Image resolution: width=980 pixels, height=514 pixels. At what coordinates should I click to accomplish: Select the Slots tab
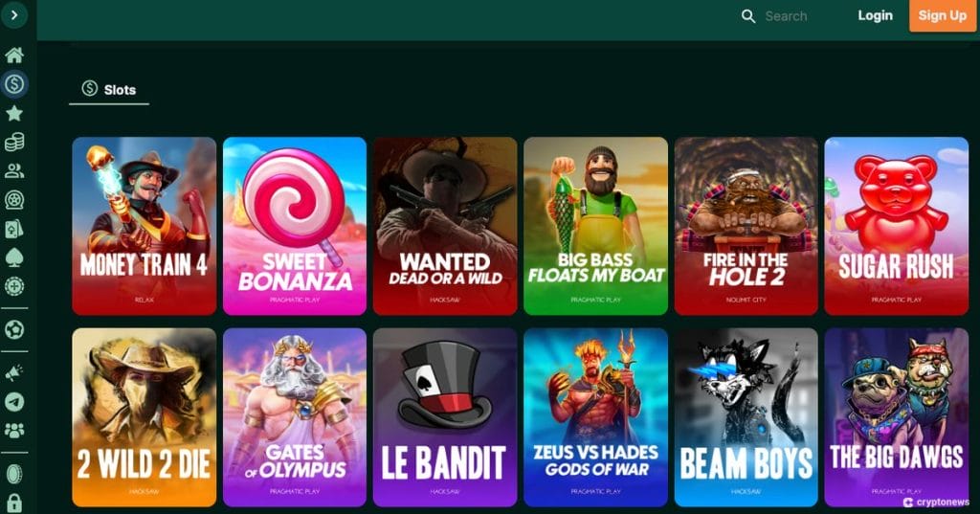tap(109, 90)
